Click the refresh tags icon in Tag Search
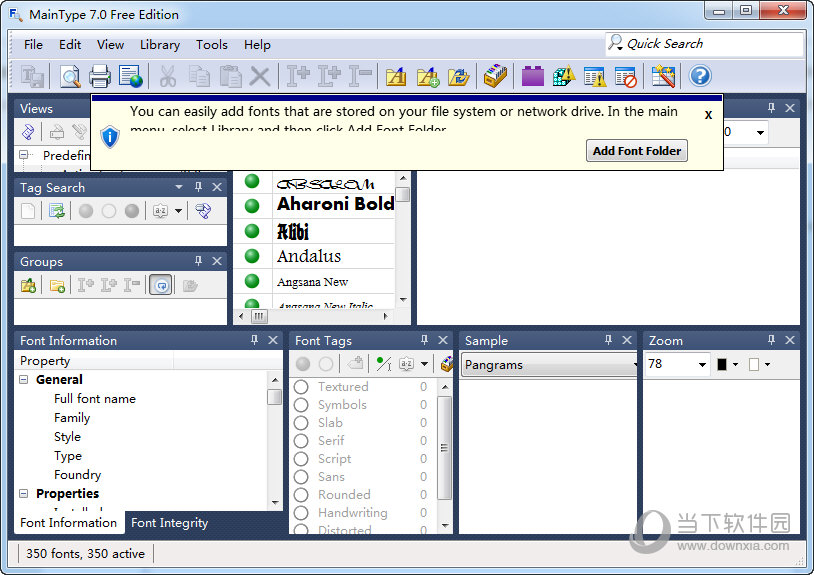Viewport: 814px width, 575px height. click(x=57, y=211)
